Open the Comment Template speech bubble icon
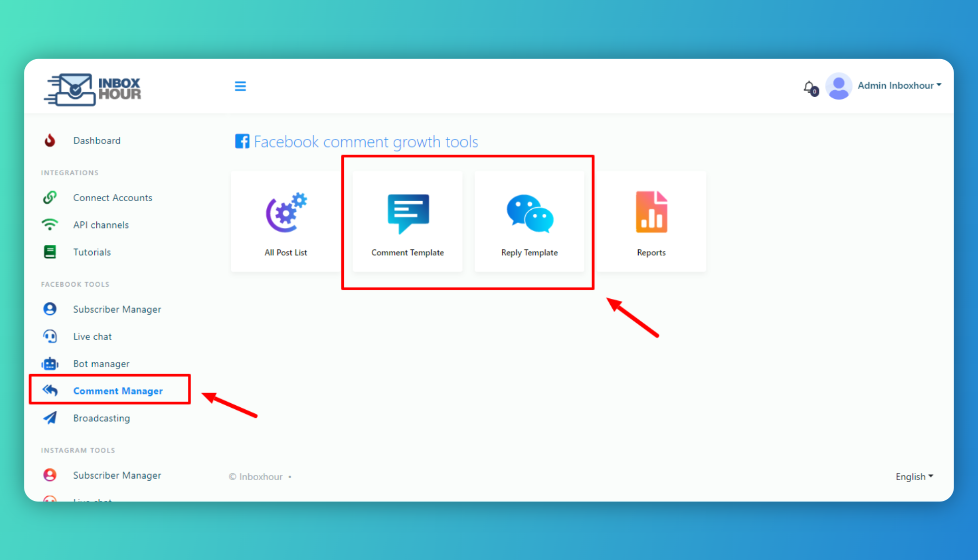Image resolution: width=978 pixels, height=560 pixels. pyautogui.click(x=407, y=213)
